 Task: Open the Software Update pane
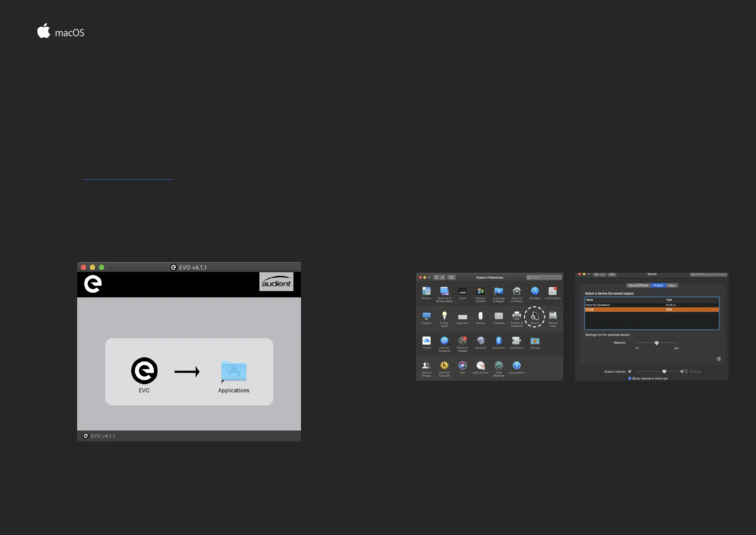click(x=462, y=341)
